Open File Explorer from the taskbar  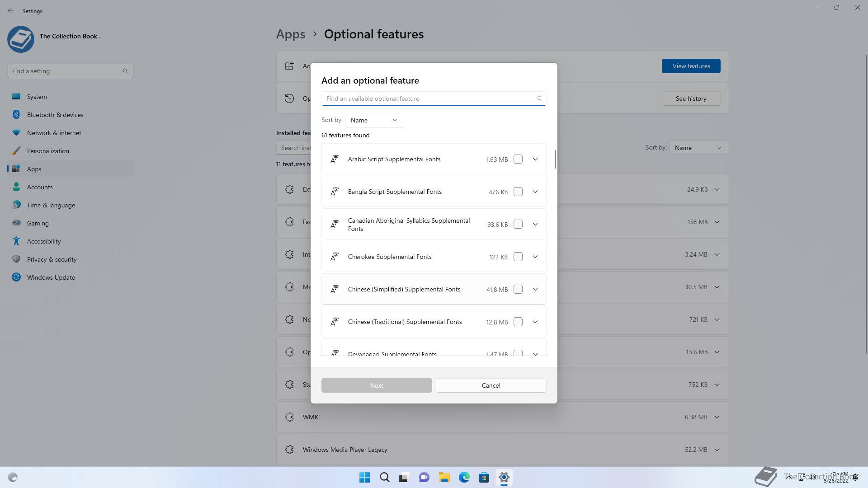444,477
